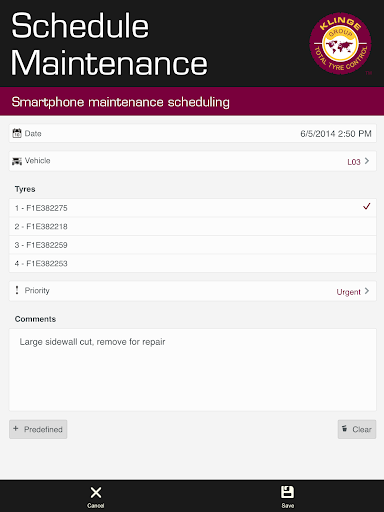Select tyre 4 - F1E382253
The image size is (384, 512).
tap(193, 263)
